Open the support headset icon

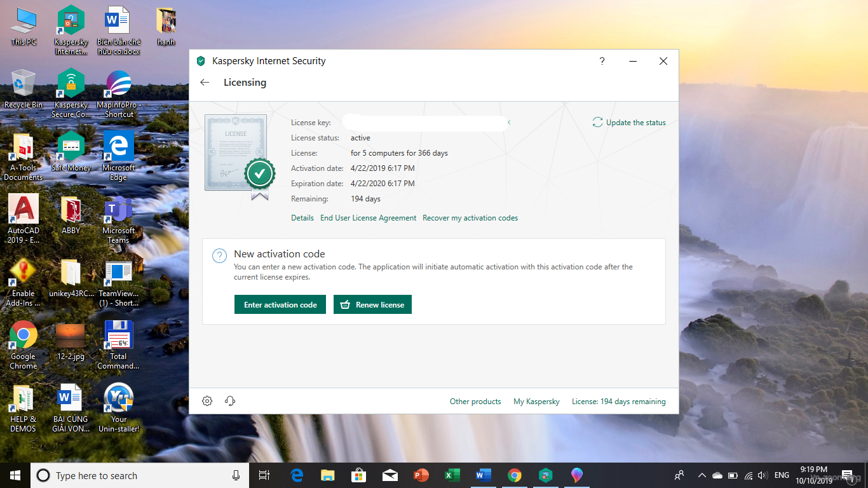230,401
